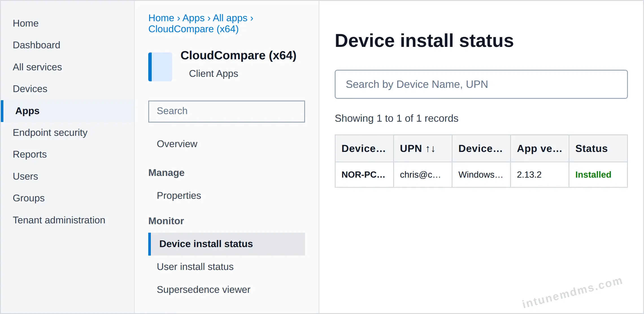Click CloudCompare (x64) breadcrumb link
The image size is (644, 314).
193,29
